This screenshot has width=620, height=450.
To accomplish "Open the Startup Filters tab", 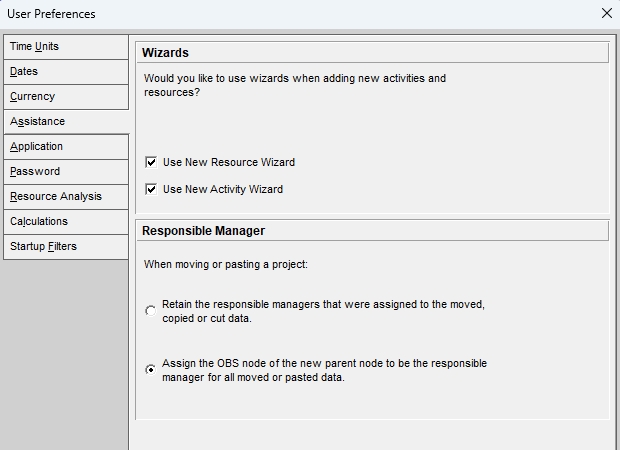I will pyautogui.click(x=65, y=247).
